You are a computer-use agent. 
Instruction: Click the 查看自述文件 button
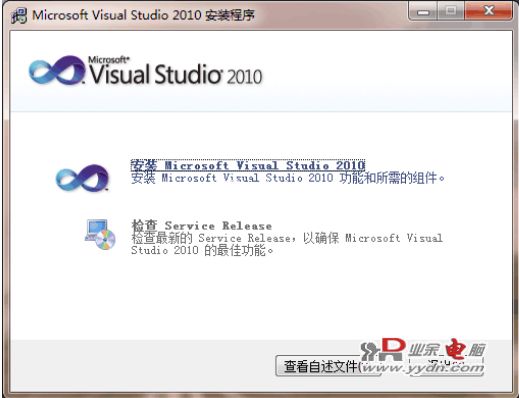[328, 366]
